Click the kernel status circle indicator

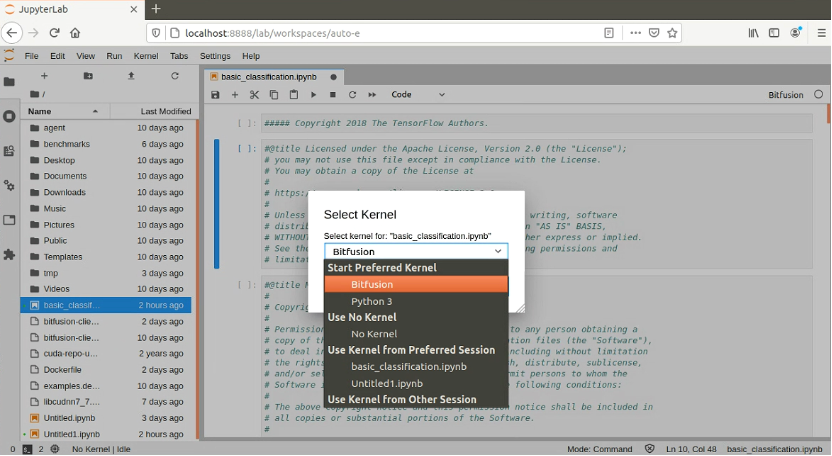coord(818,94)
